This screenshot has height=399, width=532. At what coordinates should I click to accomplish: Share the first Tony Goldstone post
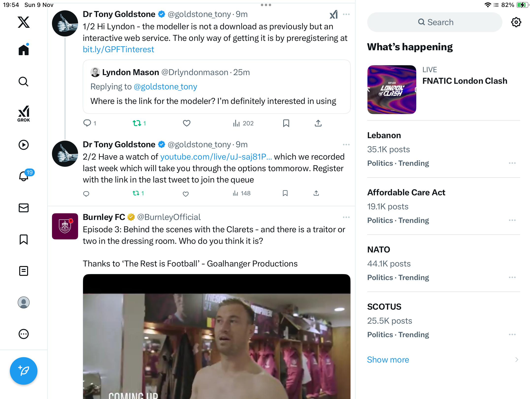(318, 123)
